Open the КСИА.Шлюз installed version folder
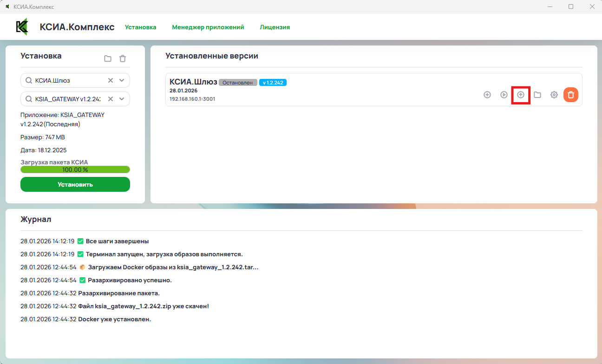Image resolution: width=602 pixels, height=364 pixels. (537, 95)
